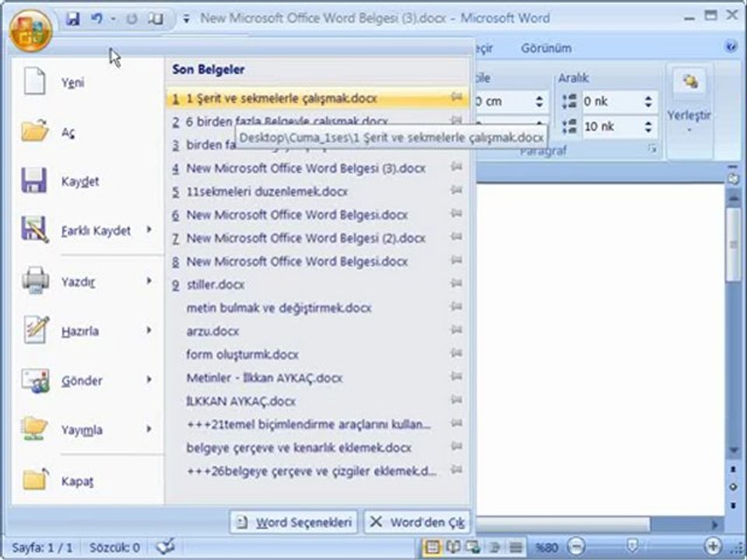Switch to Web Layout view icon
This screenshot has width=747, height=560.
pos(472,547)
